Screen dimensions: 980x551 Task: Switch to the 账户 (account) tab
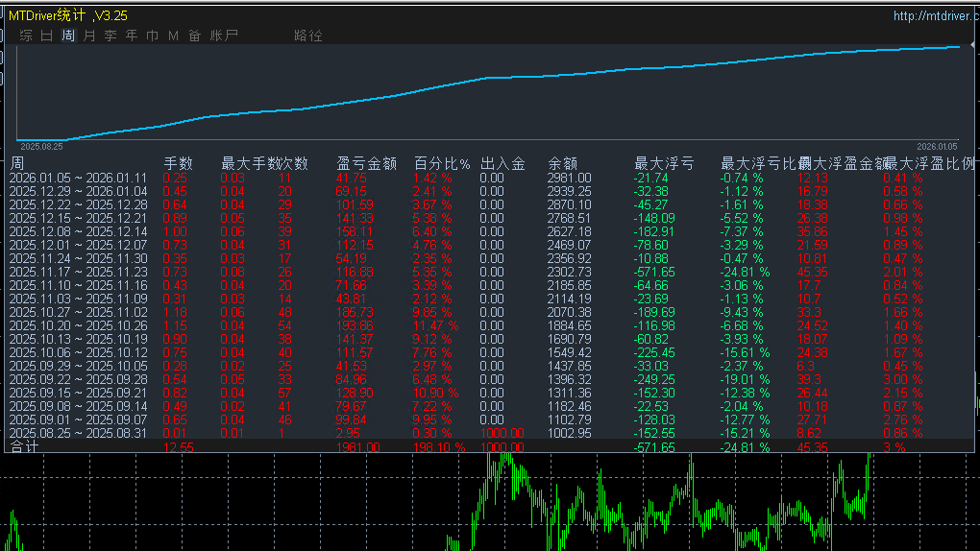224,36
